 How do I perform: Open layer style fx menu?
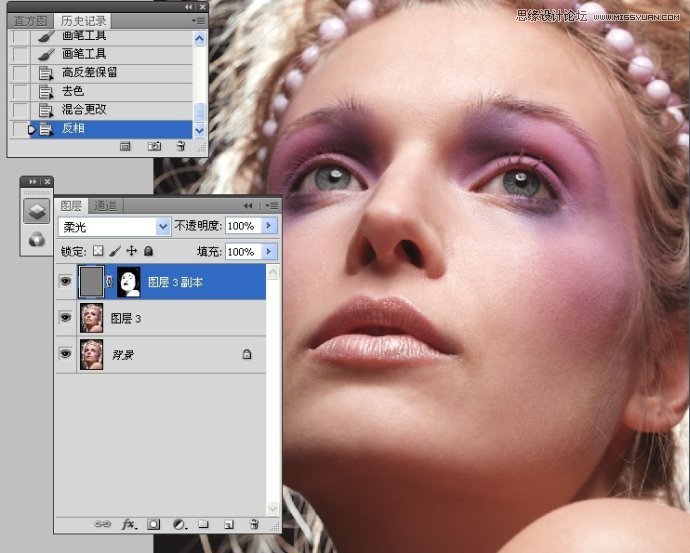coord(129,524)
